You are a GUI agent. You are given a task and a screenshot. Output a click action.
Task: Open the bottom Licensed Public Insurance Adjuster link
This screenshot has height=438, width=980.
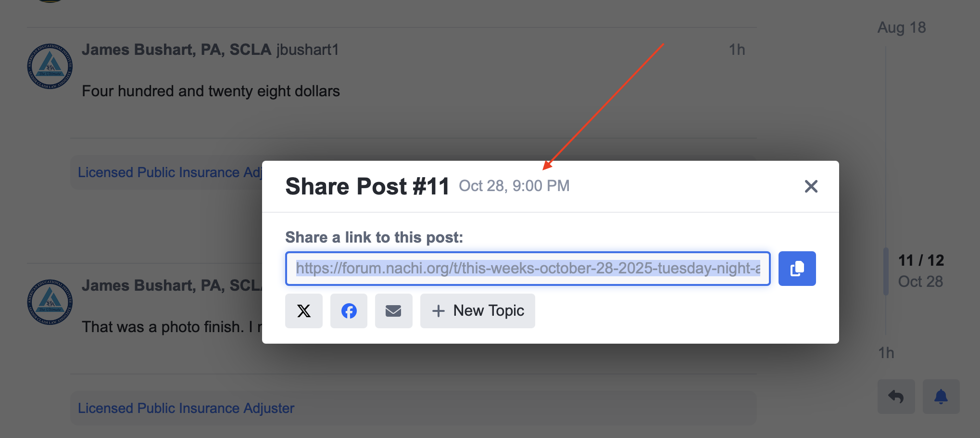pos(186,408)
